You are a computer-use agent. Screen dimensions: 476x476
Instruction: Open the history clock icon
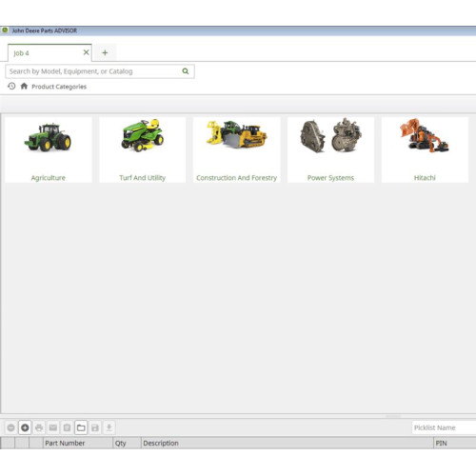point(11,86)
